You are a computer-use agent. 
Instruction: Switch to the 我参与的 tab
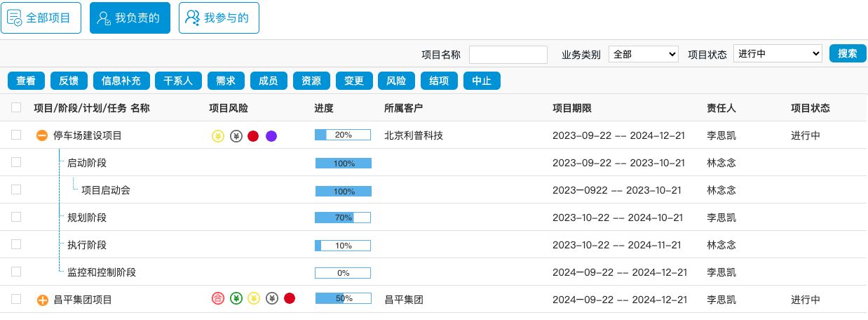click(x=219, y=18)
